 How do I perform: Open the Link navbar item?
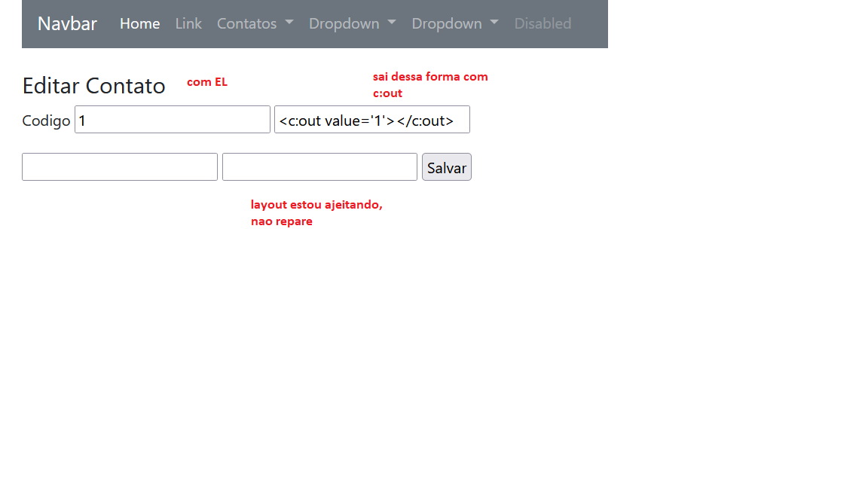(188, 24)
